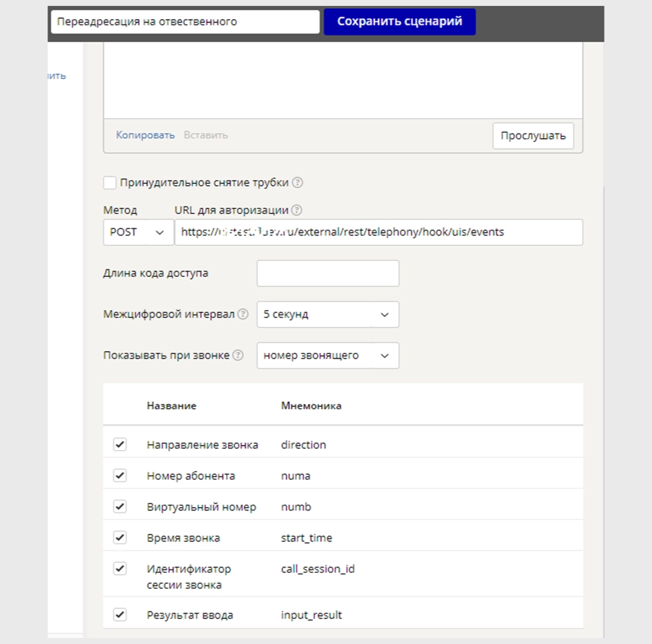652x644 pixels.
Task: Click the Результат ввода row label
Action: [190, 615]
